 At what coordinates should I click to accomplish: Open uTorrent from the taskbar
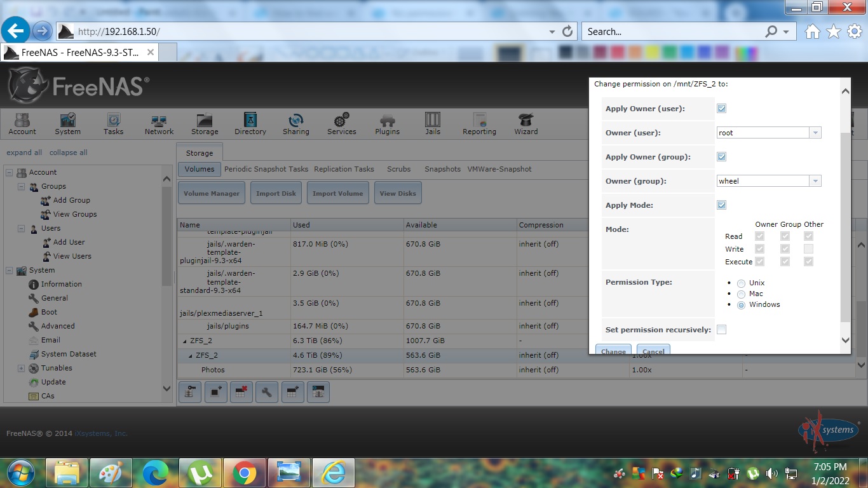pyautogui.click(x=200, y=473)
